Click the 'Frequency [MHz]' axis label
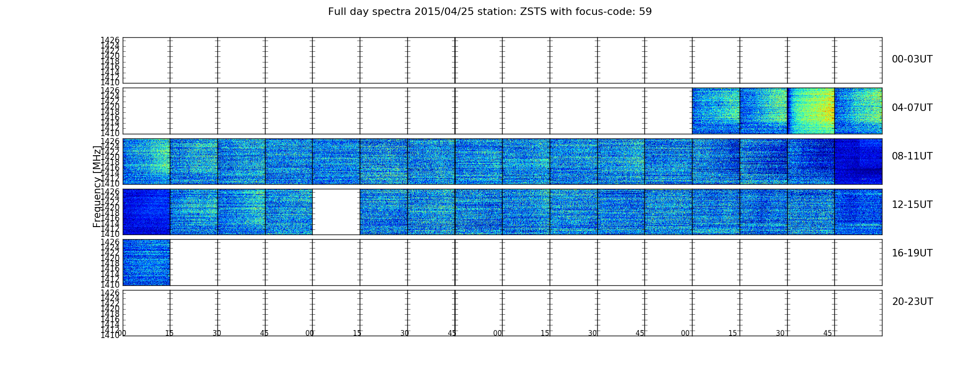 (x=97, y=186)
